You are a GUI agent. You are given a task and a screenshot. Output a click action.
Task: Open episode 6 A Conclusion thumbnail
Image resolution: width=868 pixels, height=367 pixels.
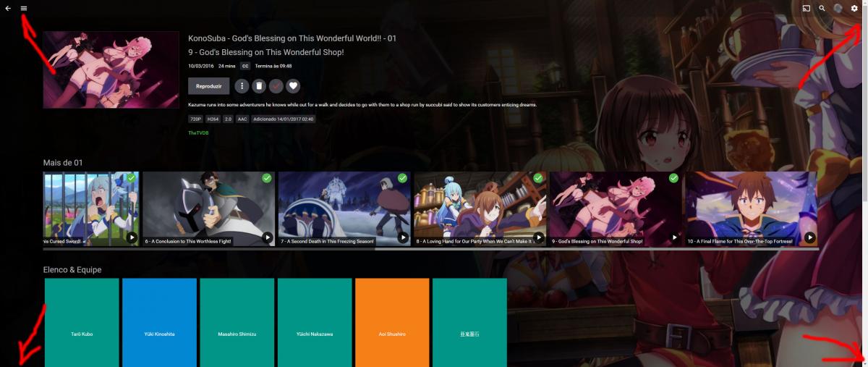209,208
